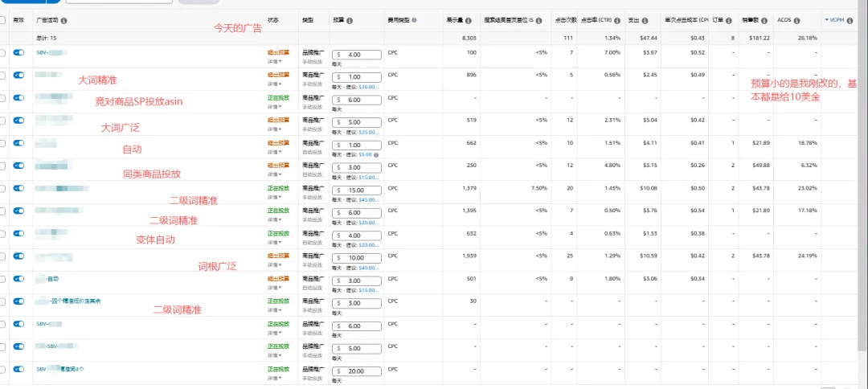Expand 详情 in the $20.00 budget row

275,378
